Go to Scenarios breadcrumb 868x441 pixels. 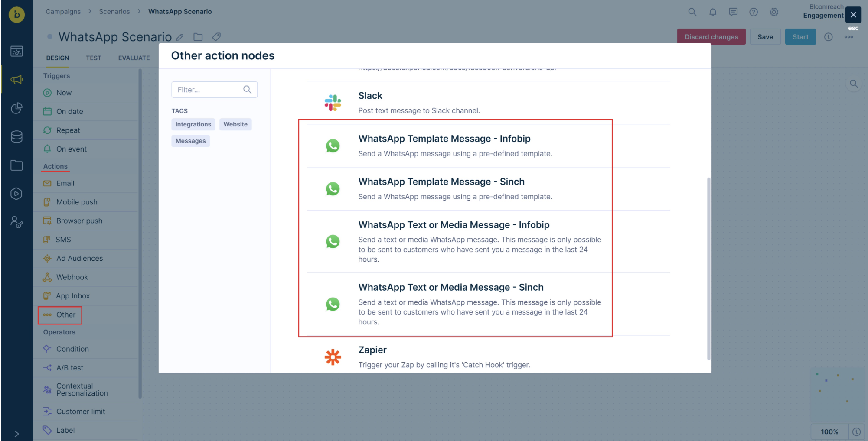[114, 12]
